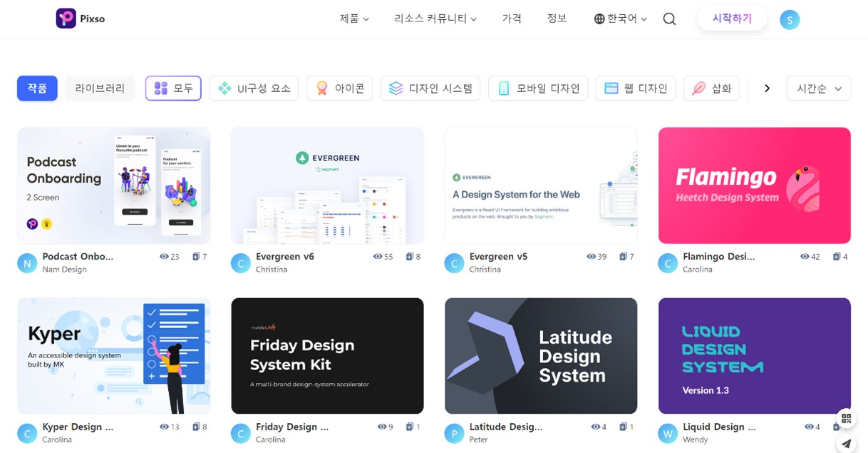Open the 가격 menu item
The image size is (868, 453).
(x=512, y=19)
